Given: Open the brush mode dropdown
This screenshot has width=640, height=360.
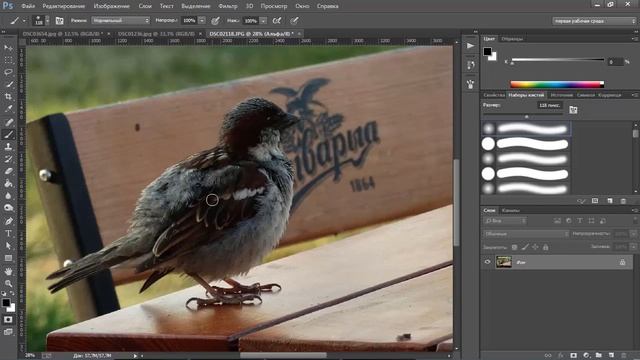Looking at the screenshot, I should (121, 20).
